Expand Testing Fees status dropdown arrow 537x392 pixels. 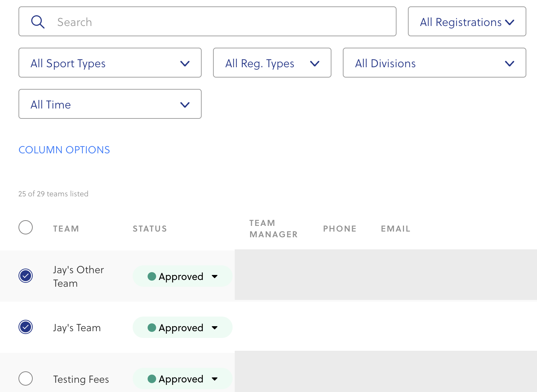tap(214, 379)
